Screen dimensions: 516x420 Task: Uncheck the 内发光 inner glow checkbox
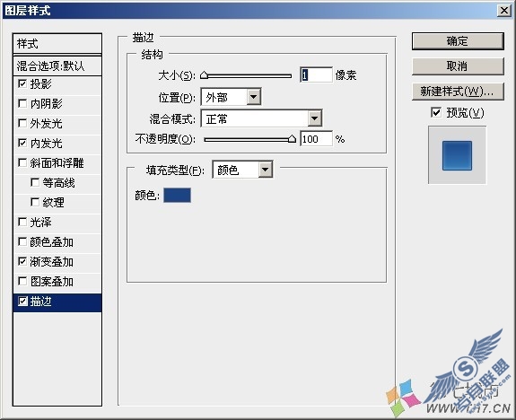(22, 143)
